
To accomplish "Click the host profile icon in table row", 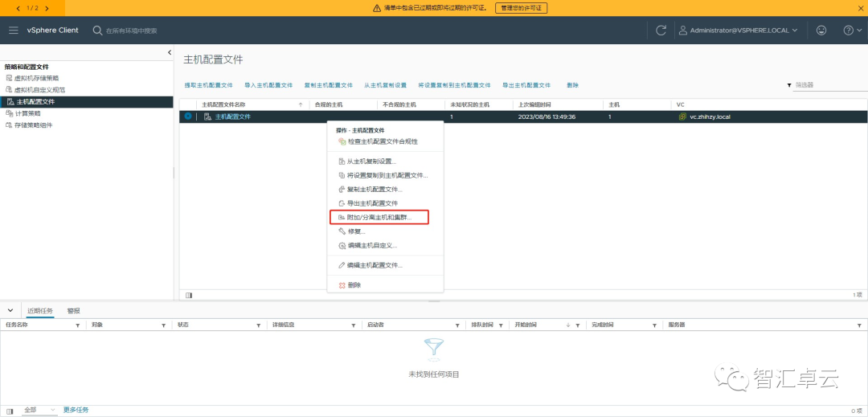I will pyautogui.click(x=207, y=117).
